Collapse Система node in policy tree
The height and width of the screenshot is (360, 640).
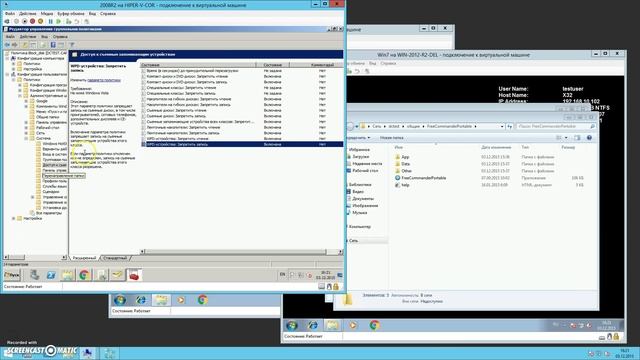click(27, 138)
